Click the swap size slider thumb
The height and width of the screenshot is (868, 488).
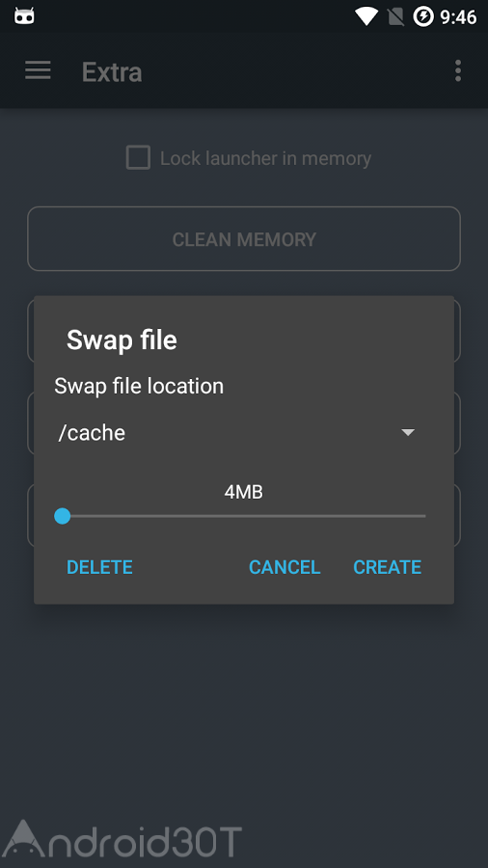tap(63, 516)
